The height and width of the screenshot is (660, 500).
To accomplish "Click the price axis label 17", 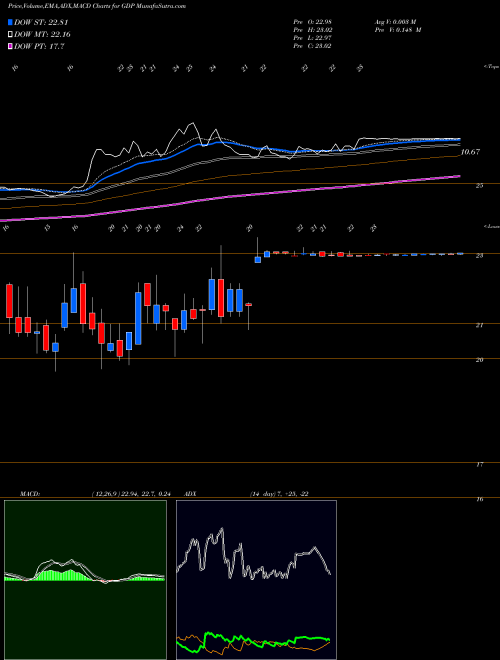I will pos(479,465).
